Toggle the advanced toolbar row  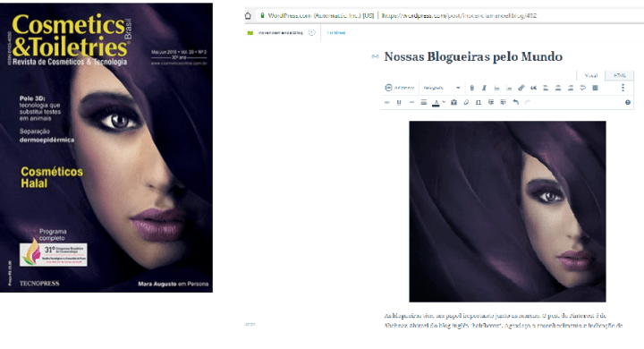point(595,88)
